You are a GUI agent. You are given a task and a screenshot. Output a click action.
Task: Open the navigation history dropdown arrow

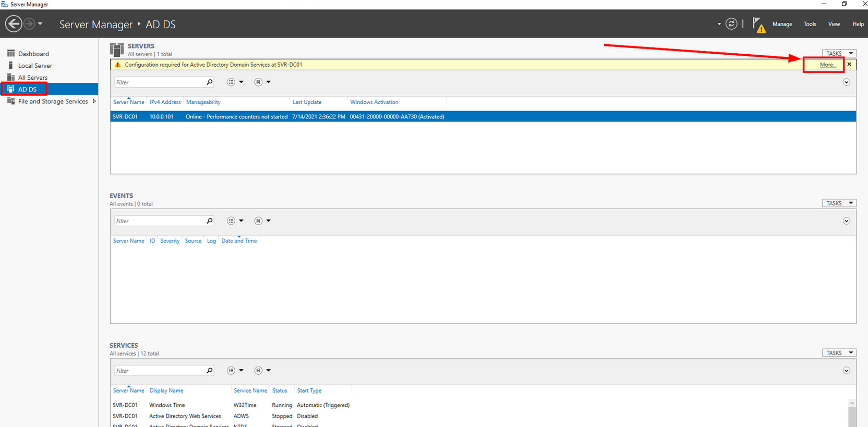[40, 24]
